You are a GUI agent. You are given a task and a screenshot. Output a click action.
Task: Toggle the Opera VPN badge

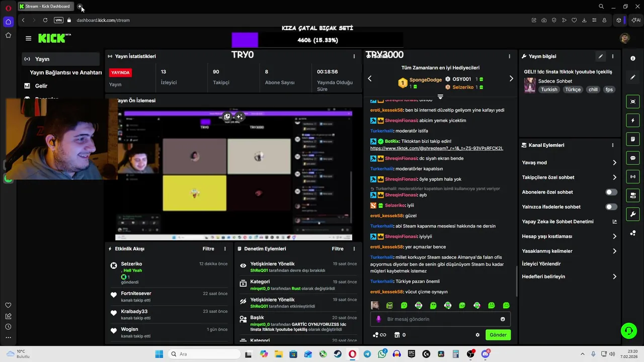click(x=58, y=20)
